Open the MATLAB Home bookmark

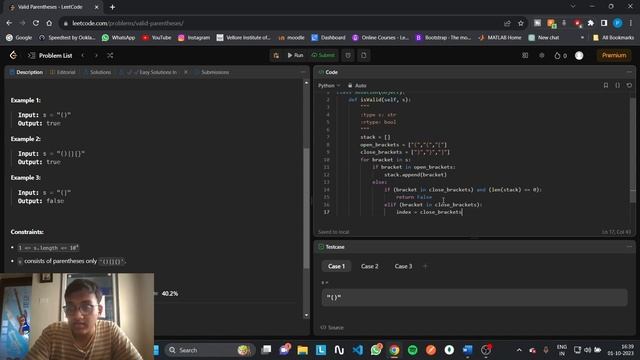pyautogui.click(x=500, y=38)
